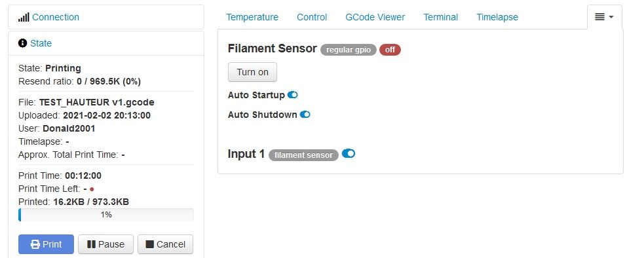This screenshot has width=644, height=258.
Task: Toggle the Auto Startup switch
Action: [292, 95]
